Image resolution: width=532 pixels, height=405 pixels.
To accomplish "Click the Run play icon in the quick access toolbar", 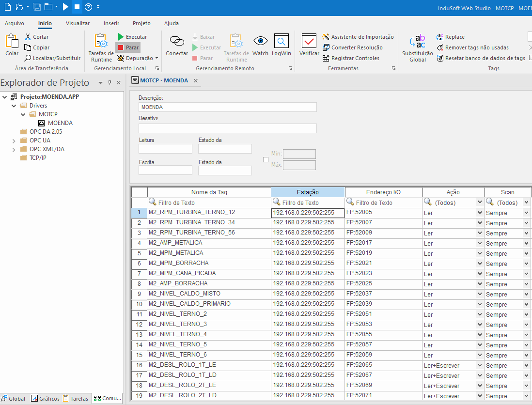I will tap(65, 7).
